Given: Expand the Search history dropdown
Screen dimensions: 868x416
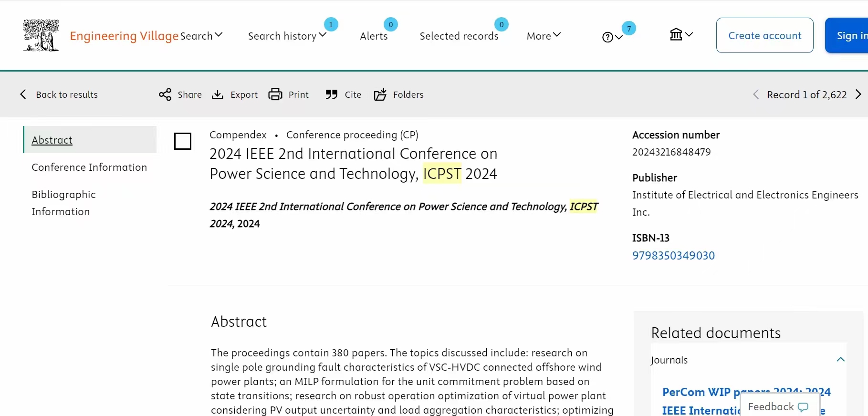Looking at the screenshot, I should pos(287,36).
